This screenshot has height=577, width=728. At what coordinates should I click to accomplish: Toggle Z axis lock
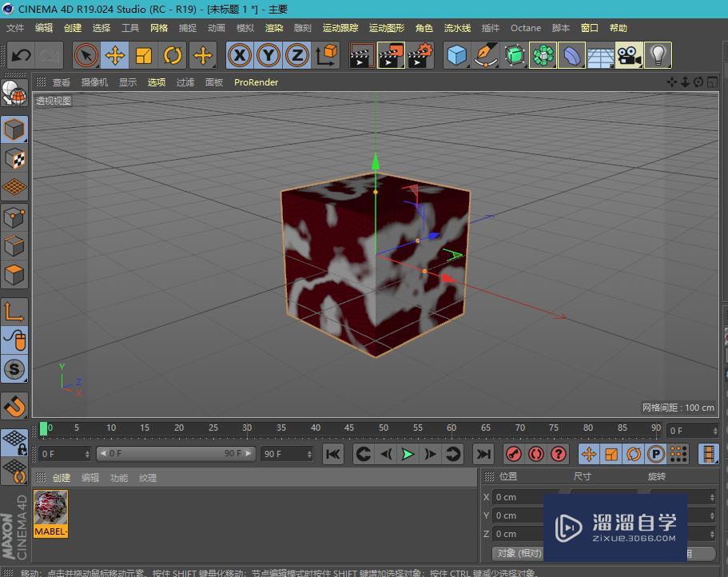click(x=297, y=55)
